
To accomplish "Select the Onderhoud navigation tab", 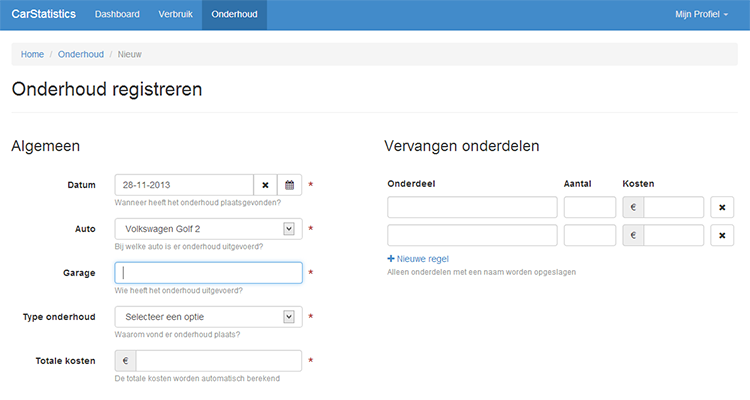I will point(234,15).
